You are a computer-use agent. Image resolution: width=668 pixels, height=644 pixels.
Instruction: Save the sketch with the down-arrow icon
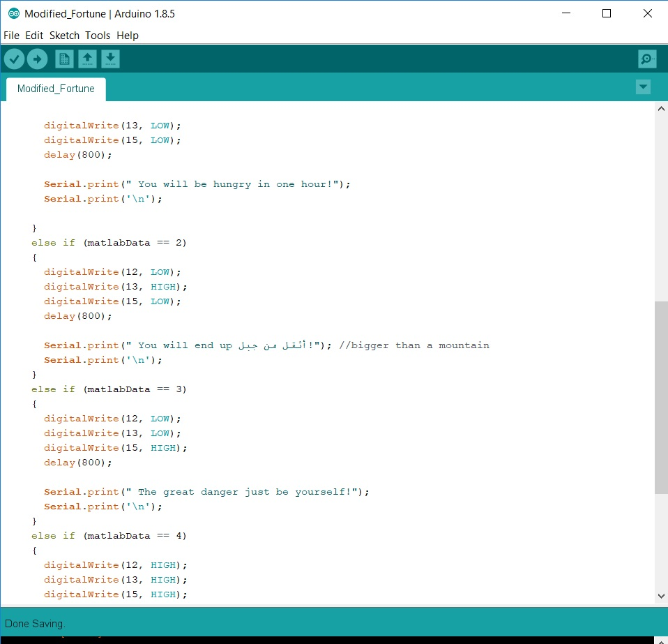click(x=110, y=59)
